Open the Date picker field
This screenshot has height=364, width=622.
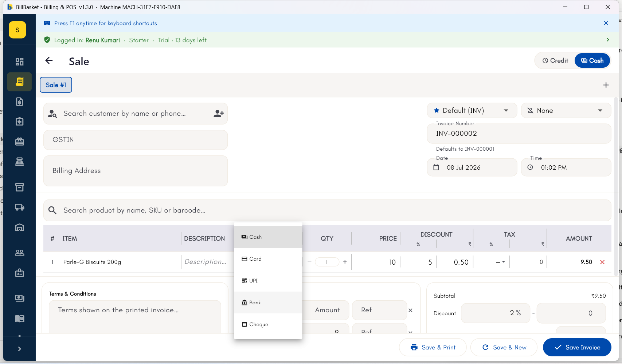(x=472, y=167)
